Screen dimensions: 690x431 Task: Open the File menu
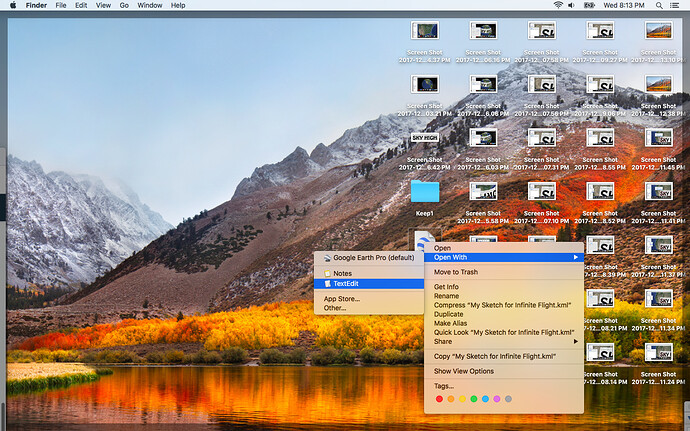pyautogui.click(x=61, y=5)
